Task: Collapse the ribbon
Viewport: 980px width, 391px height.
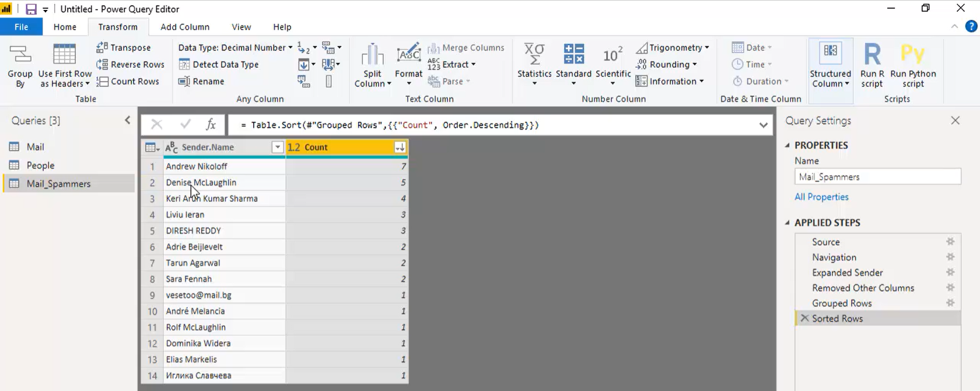Action: tap(954, 26)
